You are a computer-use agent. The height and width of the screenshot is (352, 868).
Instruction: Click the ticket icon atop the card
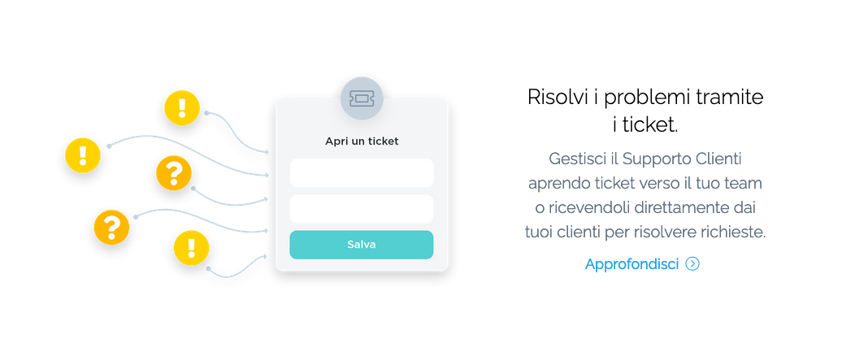(x=362, y=98)
